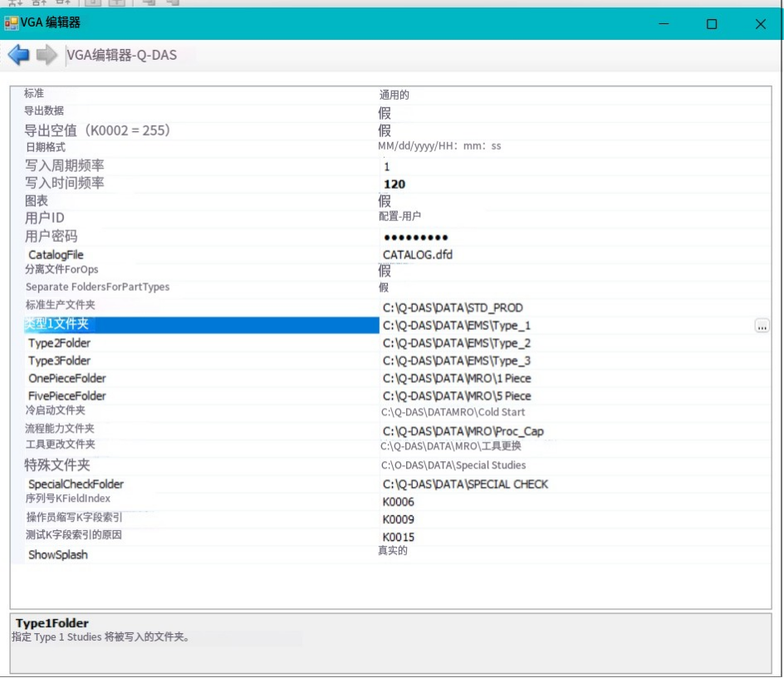Screen dimensions: 784x678
Task: Click the 假 value of 图表
Action: [x=385, y=201]
